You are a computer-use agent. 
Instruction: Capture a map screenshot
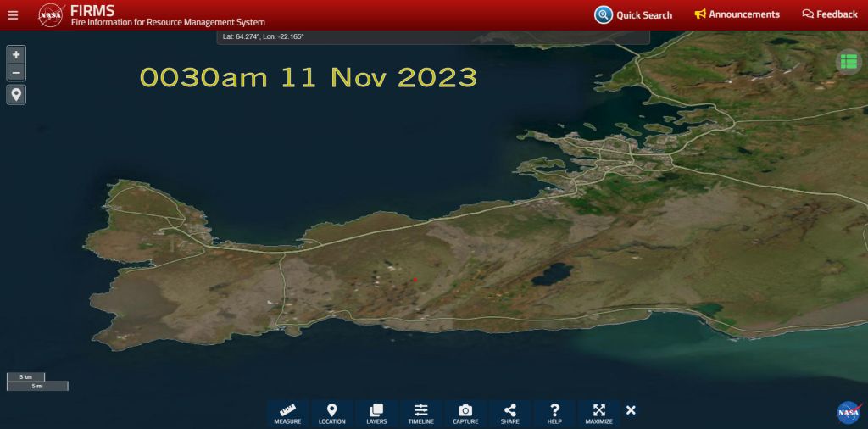coord(465,414)
